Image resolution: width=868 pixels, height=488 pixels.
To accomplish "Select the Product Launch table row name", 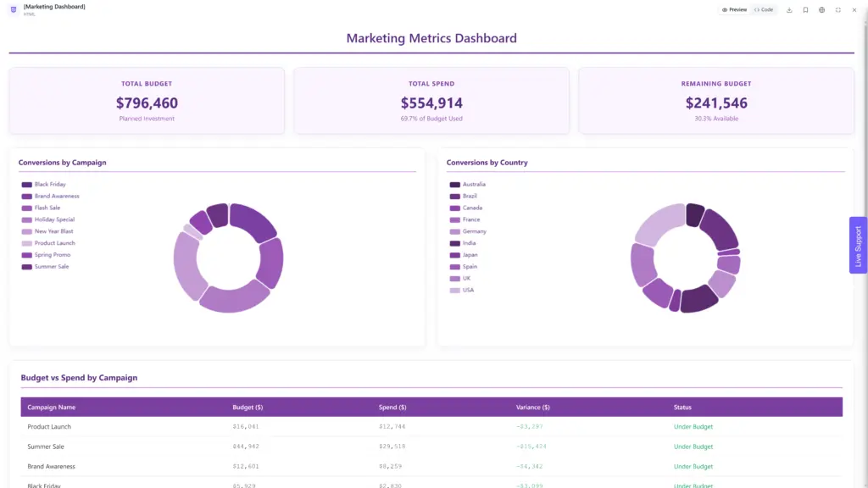I will tap(49, 427).
